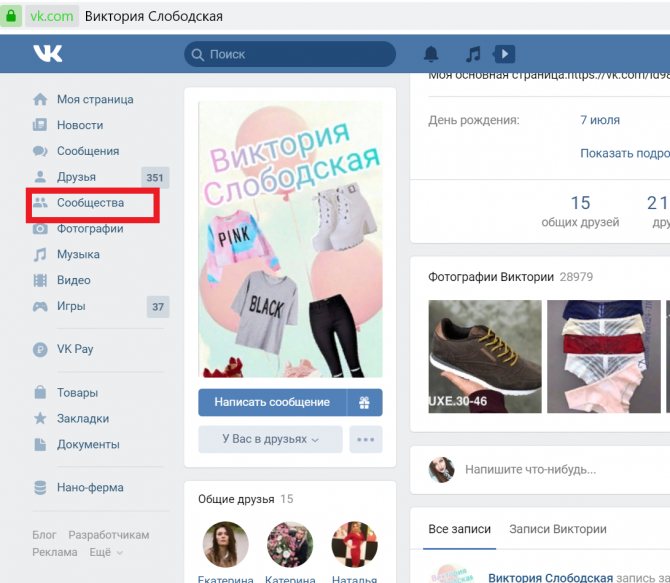Screen dimensions: 670x583
Task: Click the Общие друзья header
Action: pyautogui.click(x=236, y=499)
